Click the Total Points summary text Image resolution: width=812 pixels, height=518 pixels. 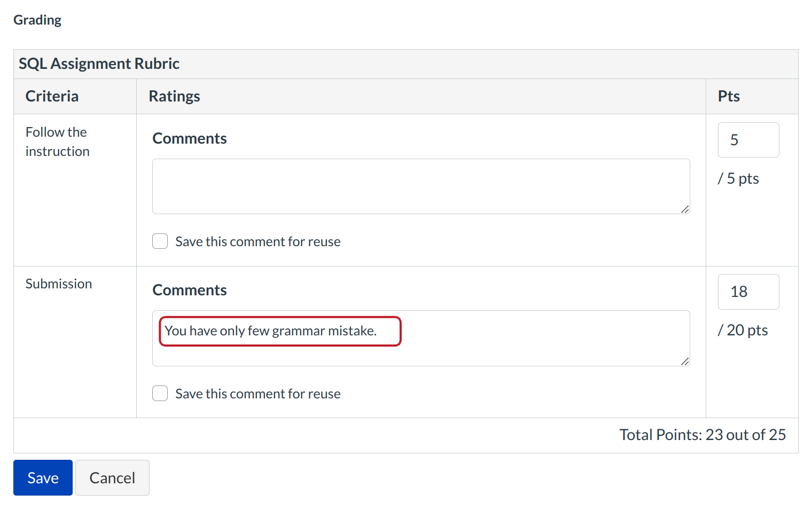702,435
